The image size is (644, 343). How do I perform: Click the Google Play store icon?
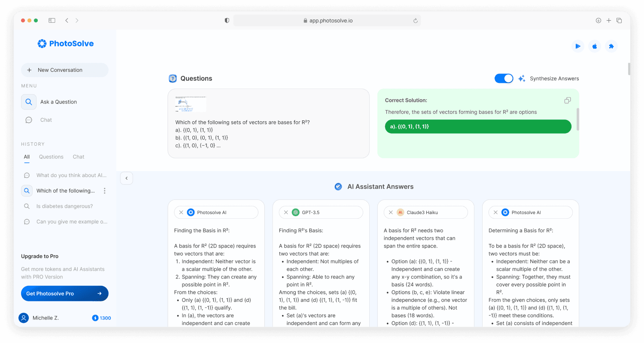pos(578,46)
